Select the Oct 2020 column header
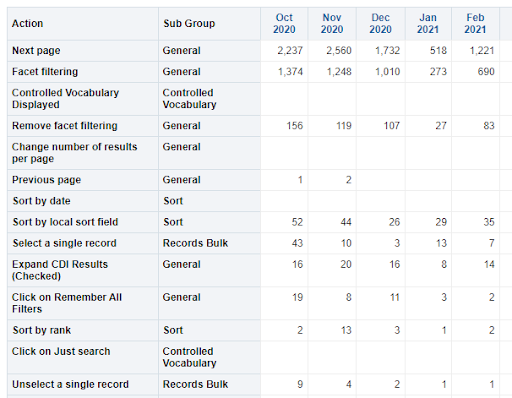 coord(284,24)
